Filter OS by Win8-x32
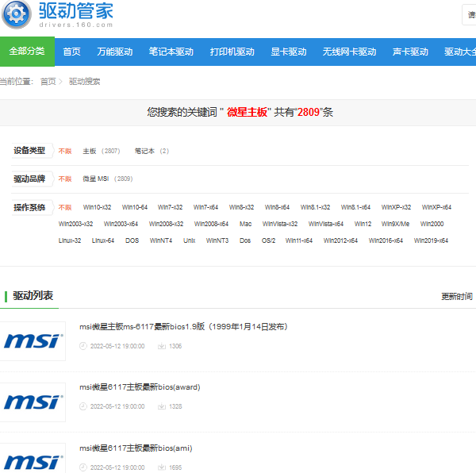The width and height of the screenshot is (476, 473). click(x=241, y=207)
